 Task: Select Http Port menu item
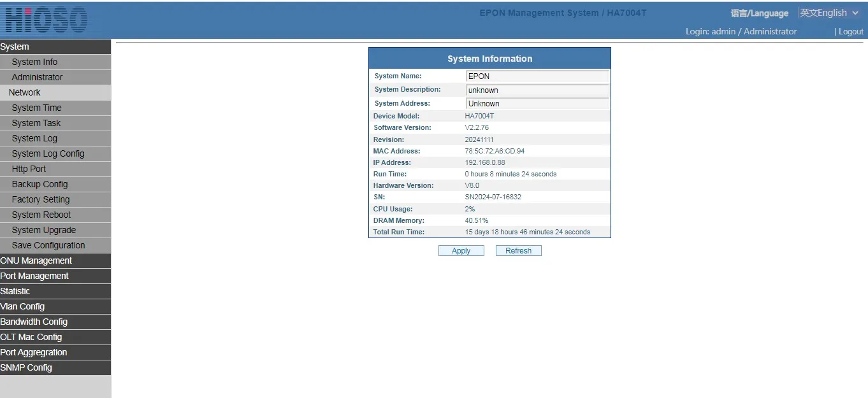[29, 169]
